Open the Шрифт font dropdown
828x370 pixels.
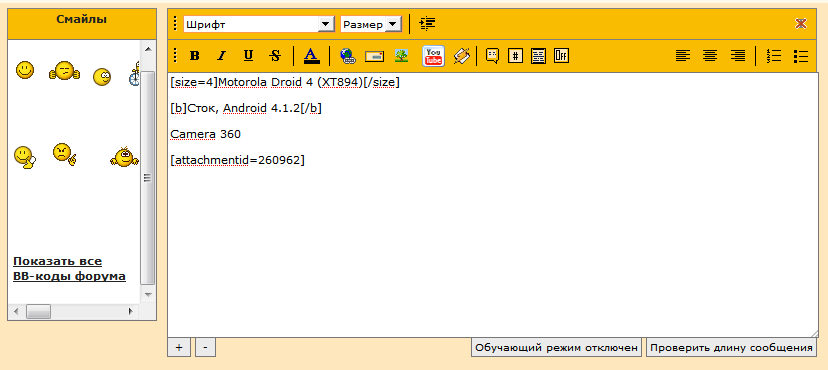(259, 24)
